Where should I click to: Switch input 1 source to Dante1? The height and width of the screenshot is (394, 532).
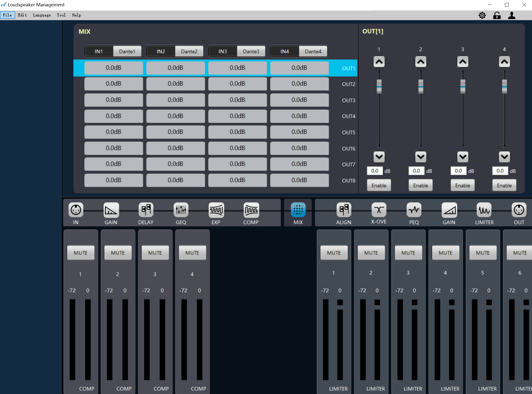127,51
